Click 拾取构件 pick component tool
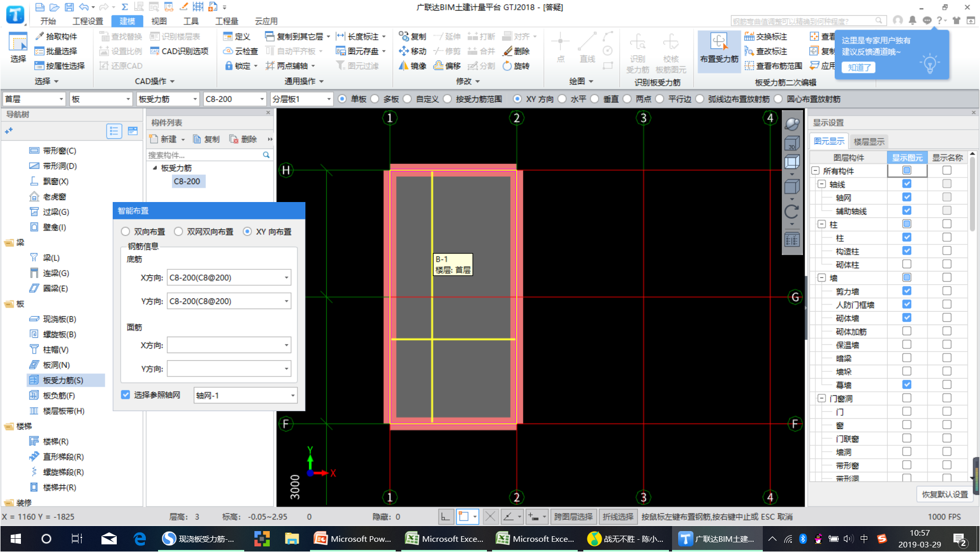Viewport: 980px width, 552px height. [56, 36]
